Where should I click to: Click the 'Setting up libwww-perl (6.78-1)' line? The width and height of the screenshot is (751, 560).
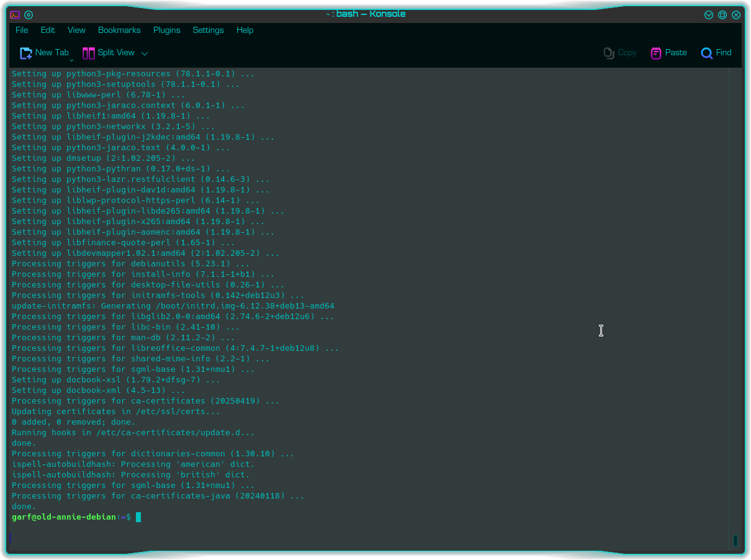coord(99,95)
